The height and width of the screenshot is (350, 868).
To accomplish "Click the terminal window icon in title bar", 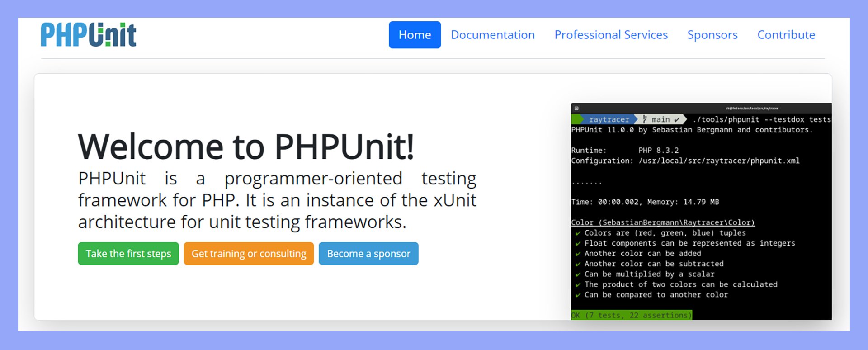I will pyautogui.click(x=576, y=109).
